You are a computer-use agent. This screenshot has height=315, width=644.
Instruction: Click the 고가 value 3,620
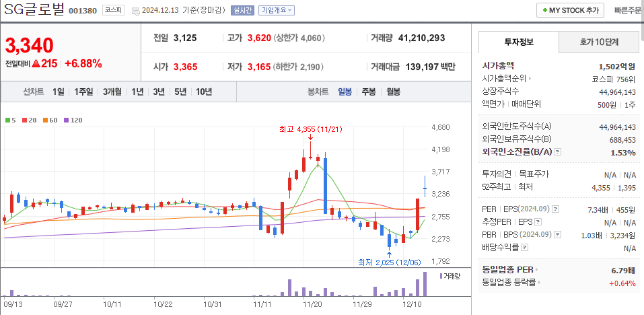(x=259, y=38)
